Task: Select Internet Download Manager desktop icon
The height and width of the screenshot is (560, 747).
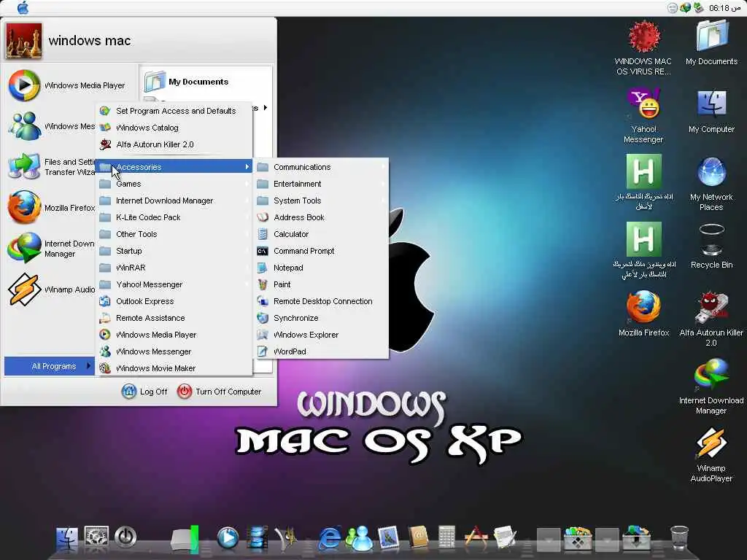Action: [711, 386]
